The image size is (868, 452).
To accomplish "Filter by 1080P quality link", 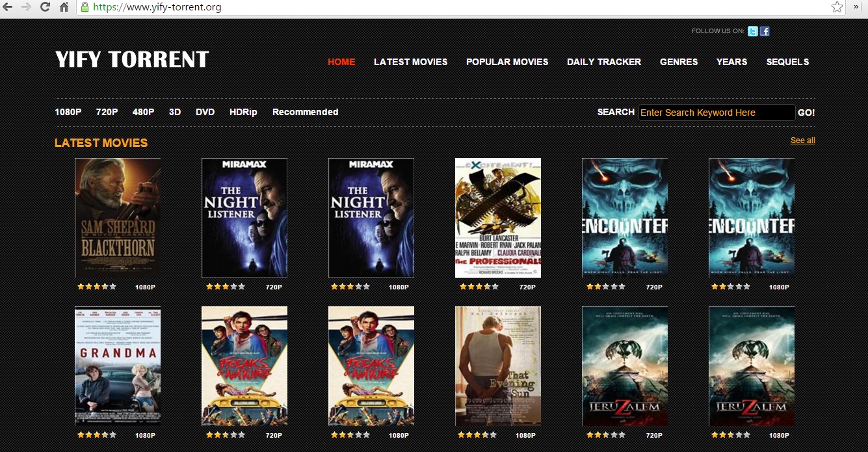I will click(68, 112).
